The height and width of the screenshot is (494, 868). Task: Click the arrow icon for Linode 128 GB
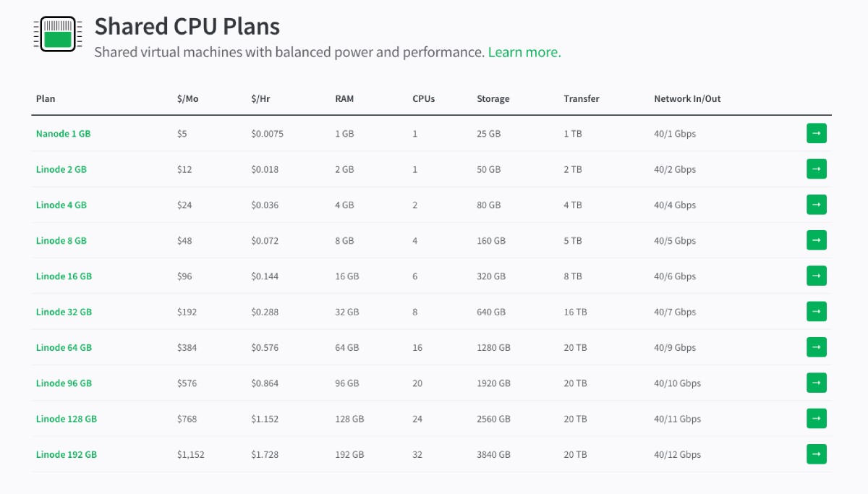pyautogui.click(x=816, y=419)
